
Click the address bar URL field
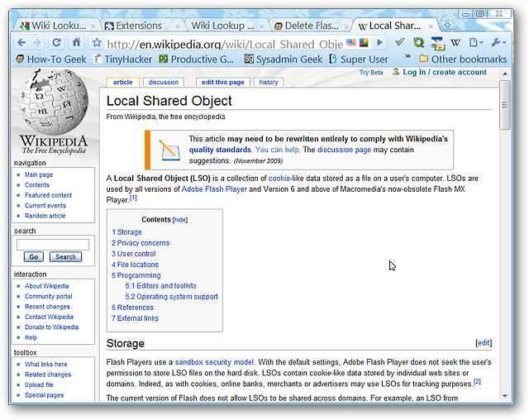(224, 44)
